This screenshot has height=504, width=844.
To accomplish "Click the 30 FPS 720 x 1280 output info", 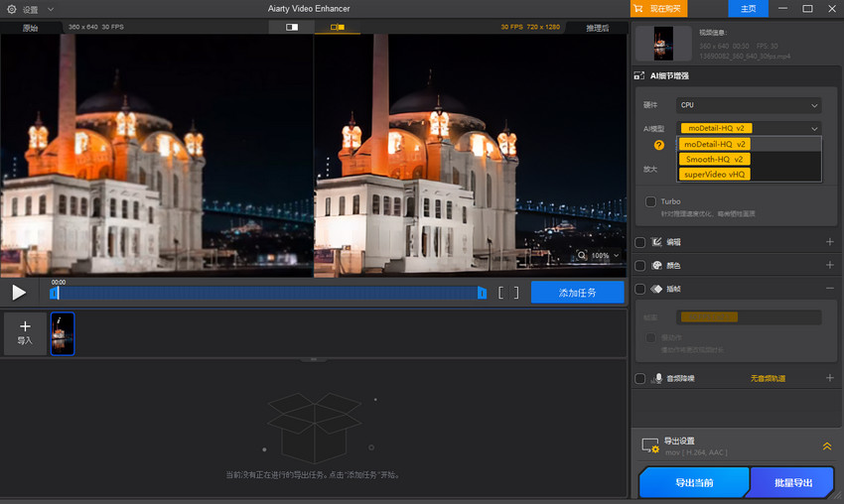I will tap(530, 27).
